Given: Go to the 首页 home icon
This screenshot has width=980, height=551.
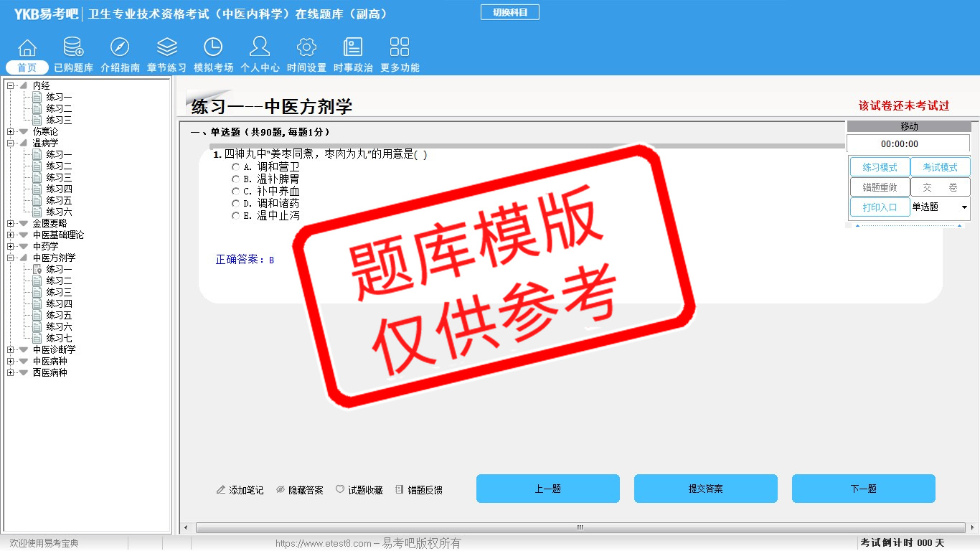Looking at the screenshot, I should pos(27,47).
